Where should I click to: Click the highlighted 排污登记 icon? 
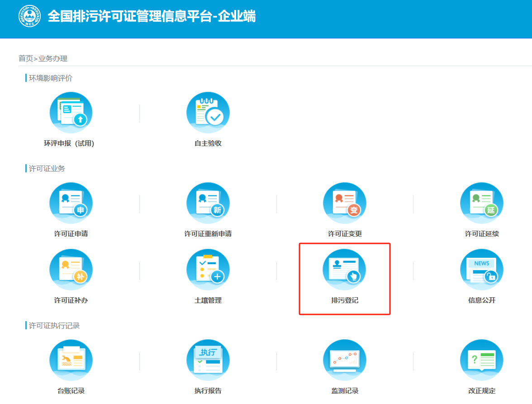pos(344,270)
